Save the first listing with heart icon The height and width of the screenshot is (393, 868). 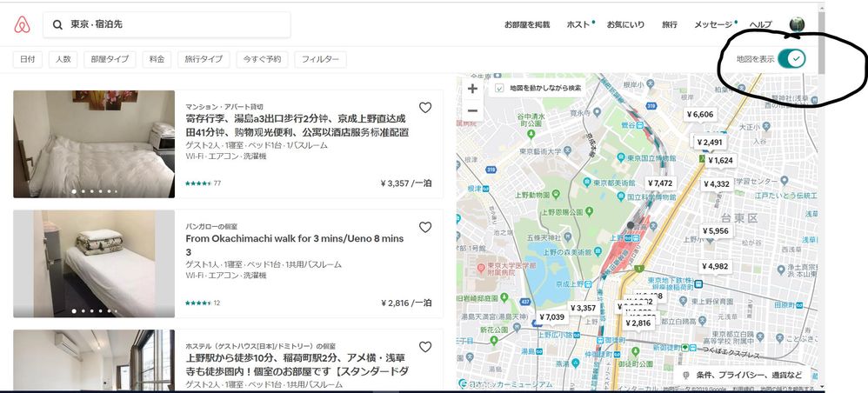point(425,108)
